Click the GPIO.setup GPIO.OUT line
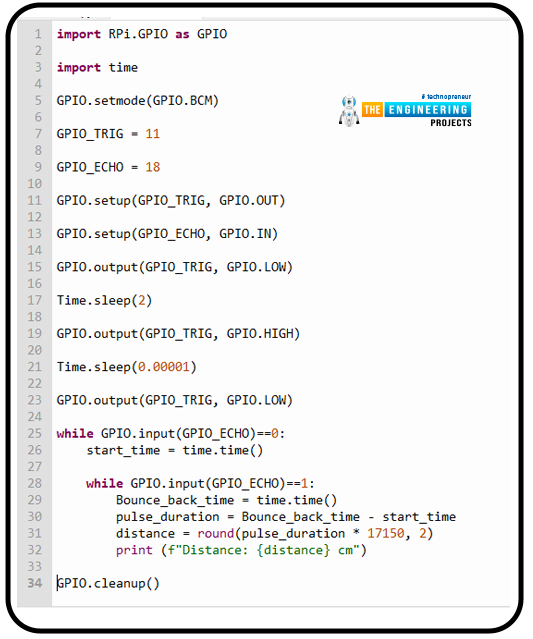The width and height of the screenshot is (533, 639). [171, 201]
